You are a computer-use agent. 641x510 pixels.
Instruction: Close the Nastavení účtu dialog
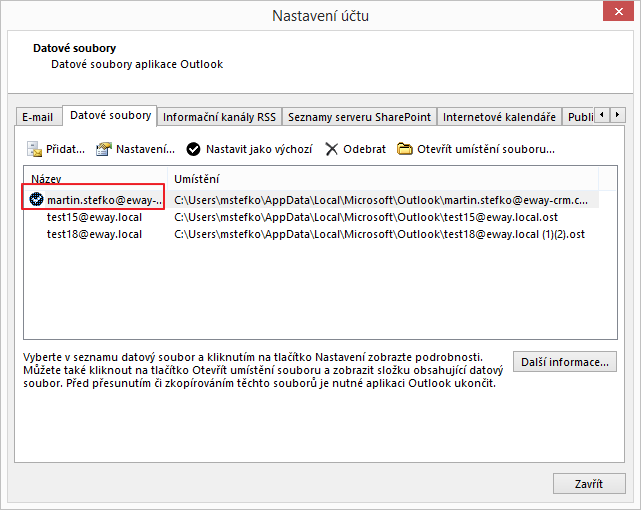click(619, 11)
